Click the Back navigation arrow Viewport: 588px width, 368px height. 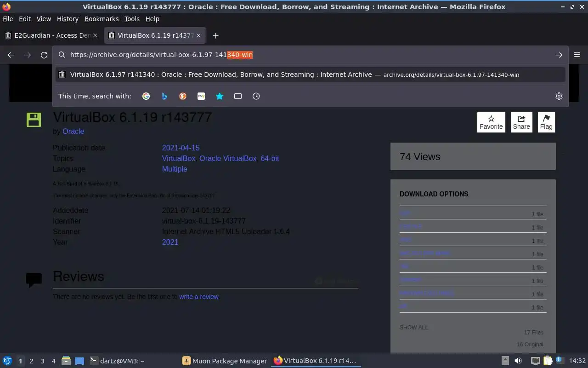[11, 55]
